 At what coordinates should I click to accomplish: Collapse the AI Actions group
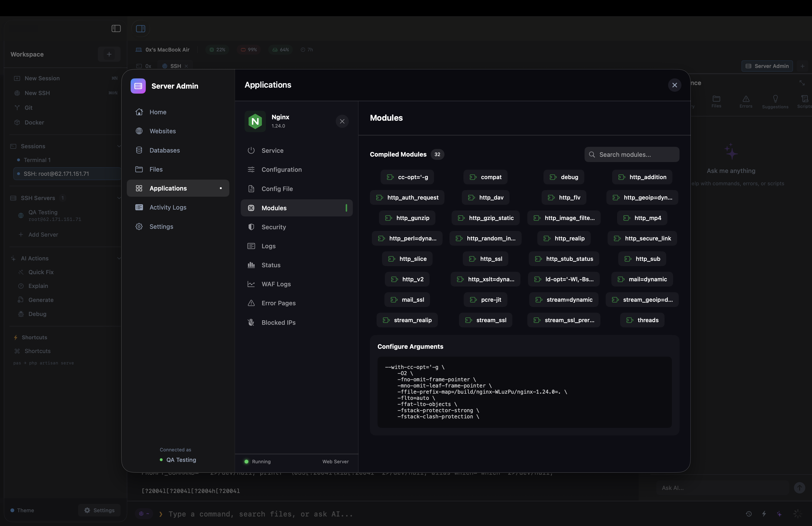coord(119,258)
